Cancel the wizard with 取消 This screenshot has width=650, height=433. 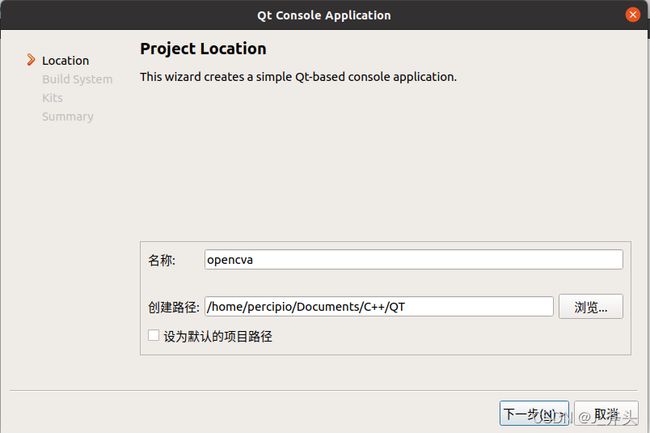(x=606, y=414)
